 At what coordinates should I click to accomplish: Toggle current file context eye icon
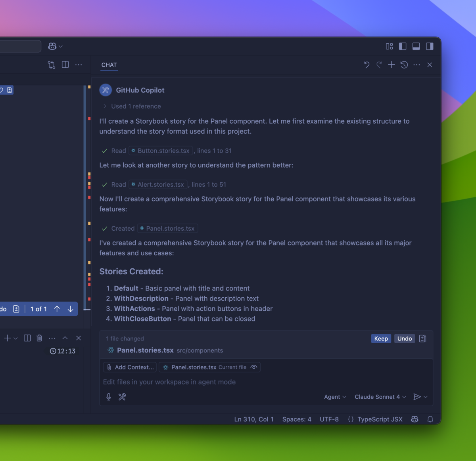pos(254,367)
